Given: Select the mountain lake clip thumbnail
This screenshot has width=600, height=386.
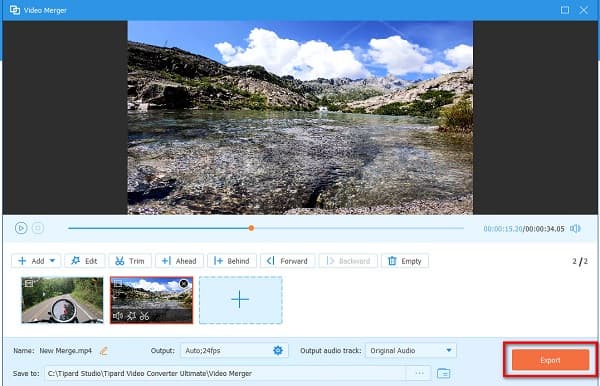Looking at the screenshot, I should pyautogui.click(x=152, y=300).
